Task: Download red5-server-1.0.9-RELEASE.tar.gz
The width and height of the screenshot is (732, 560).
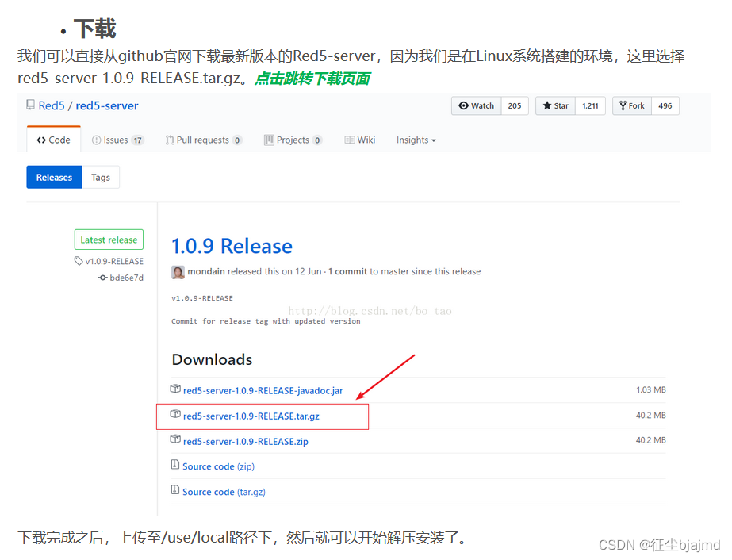Action: (x=251, y=416)
